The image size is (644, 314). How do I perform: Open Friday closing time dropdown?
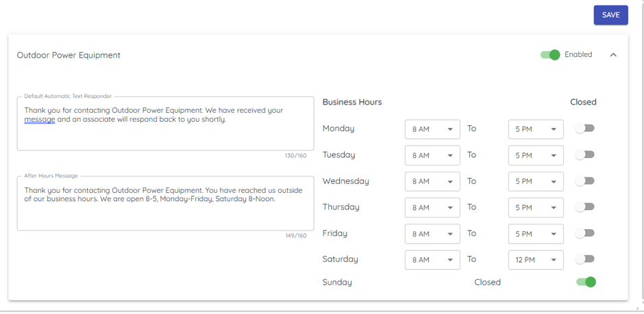(536, 234)
